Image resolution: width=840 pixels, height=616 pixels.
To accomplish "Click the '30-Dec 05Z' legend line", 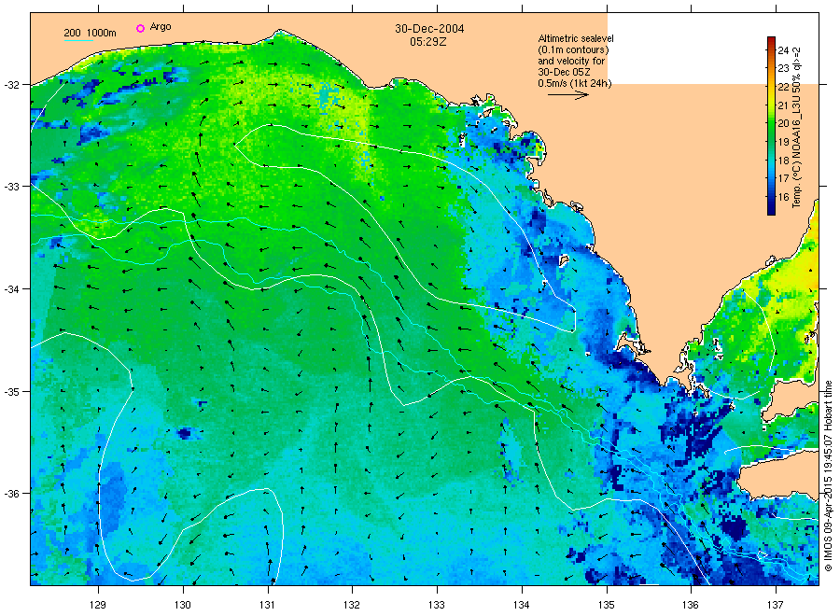I will pyautogui.click(x=564, y=72).
